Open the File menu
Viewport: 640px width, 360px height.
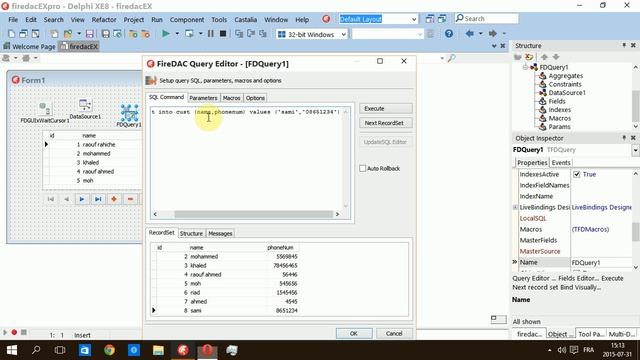13,20
